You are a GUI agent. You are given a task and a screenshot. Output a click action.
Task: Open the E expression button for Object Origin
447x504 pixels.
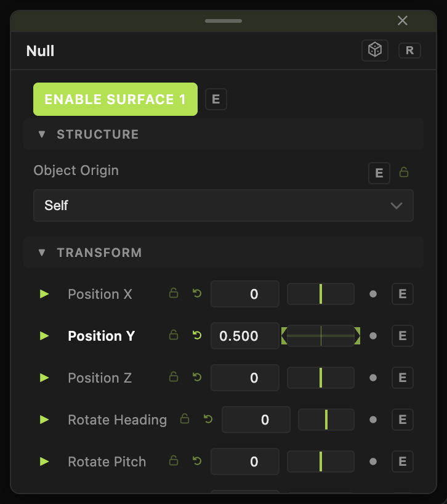click(379, 173)
